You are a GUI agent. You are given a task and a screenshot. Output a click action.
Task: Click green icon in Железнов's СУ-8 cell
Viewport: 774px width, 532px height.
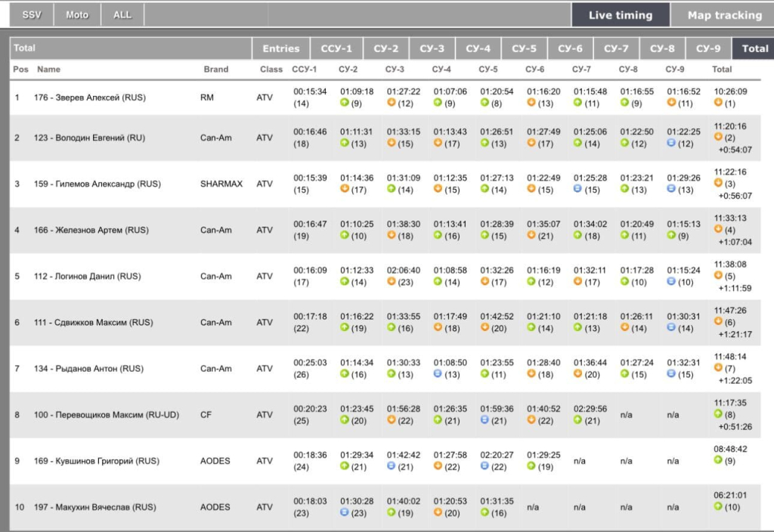click(x=624, y=235)
